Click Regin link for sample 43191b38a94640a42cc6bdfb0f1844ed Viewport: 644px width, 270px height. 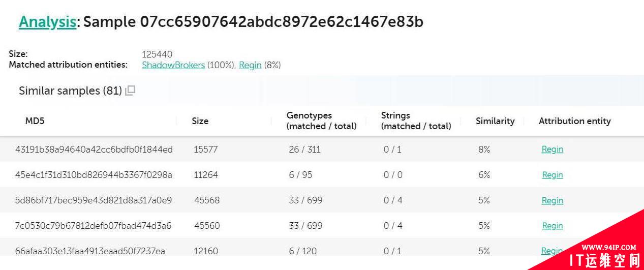point(552,149)
